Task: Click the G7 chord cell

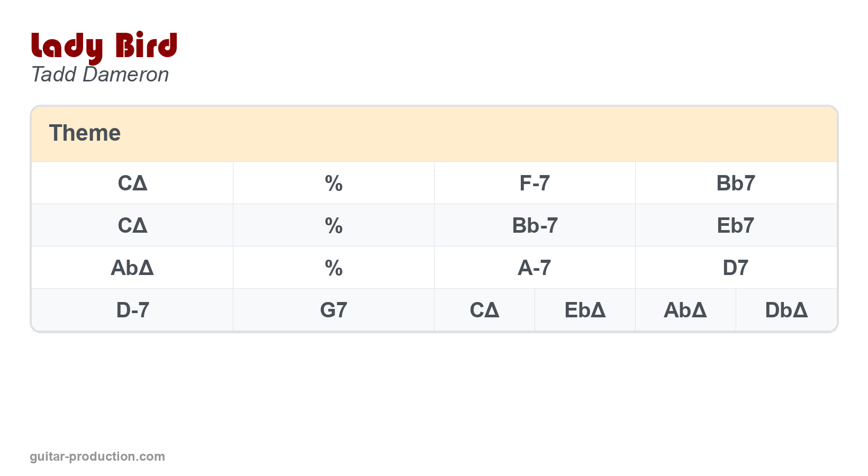Action: click(333, 310)
